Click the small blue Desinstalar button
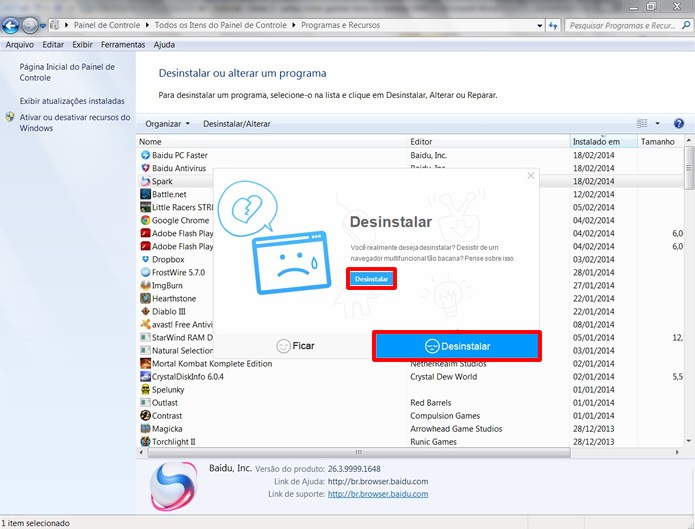Image resolution: width=695 pixels, height=529 pixels. tap(371, 279)
